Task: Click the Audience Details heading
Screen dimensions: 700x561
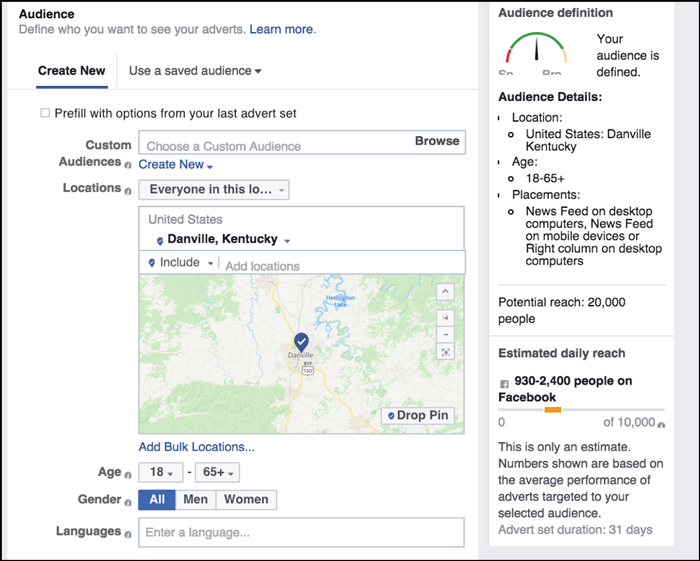Action: (x=550, y=97)
